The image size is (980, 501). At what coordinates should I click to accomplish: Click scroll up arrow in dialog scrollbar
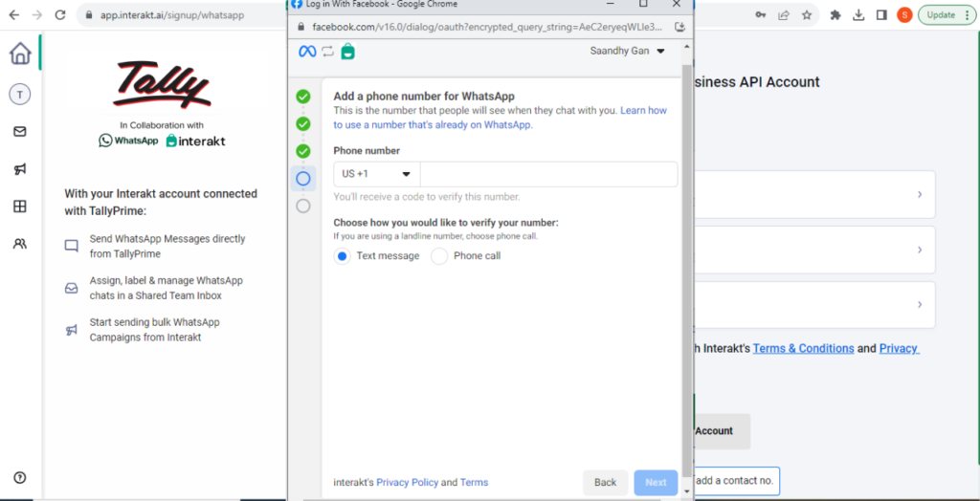point(687,48)
